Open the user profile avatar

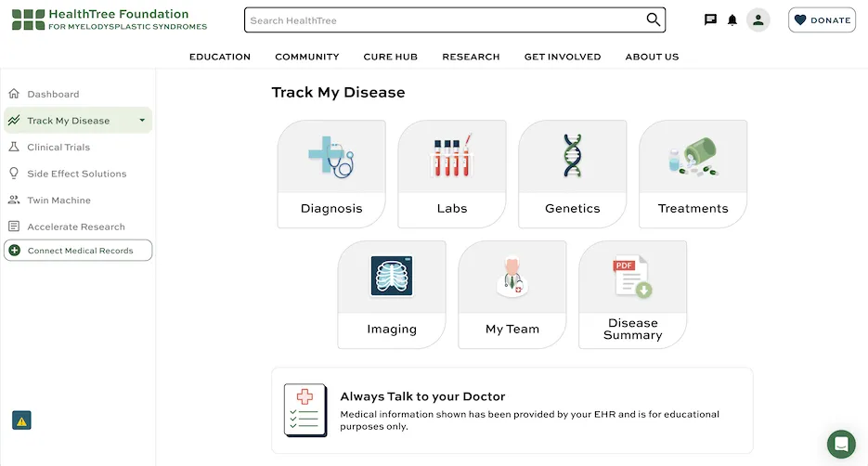coord(758,20)
